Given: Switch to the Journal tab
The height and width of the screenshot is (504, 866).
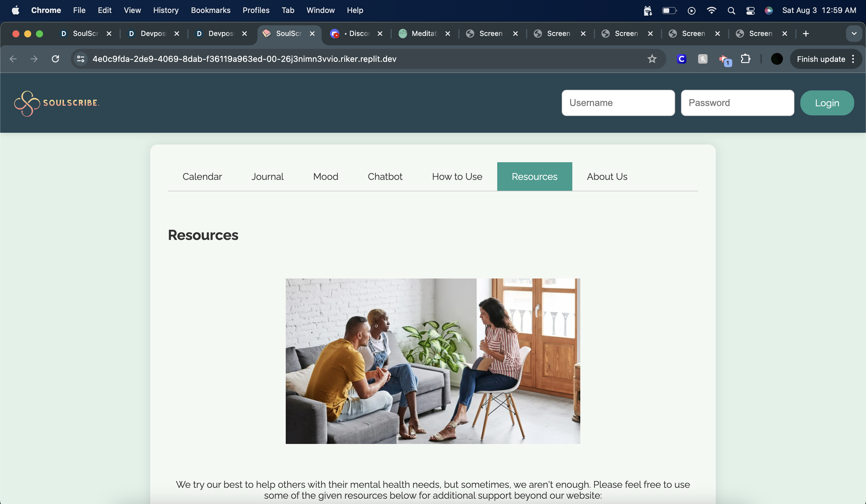Looking at the screenshot, I should pos(267,177).
